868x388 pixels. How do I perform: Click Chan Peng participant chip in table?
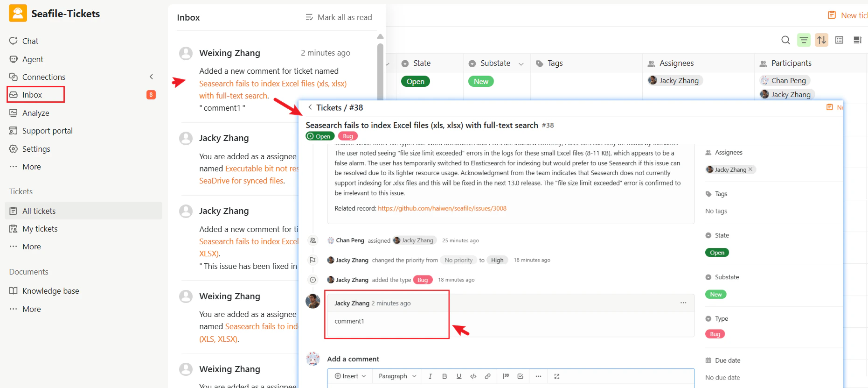785,80
